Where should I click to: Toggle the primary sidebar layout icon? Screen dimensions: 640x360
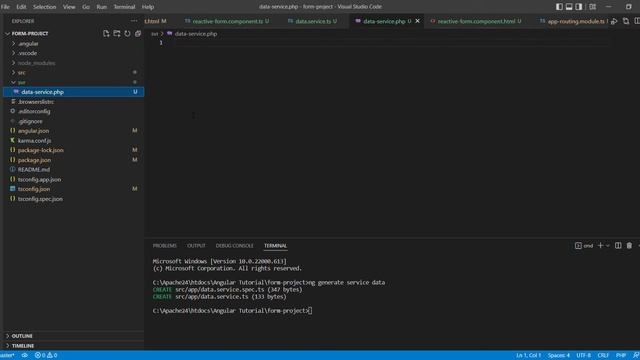coord(559,7)
